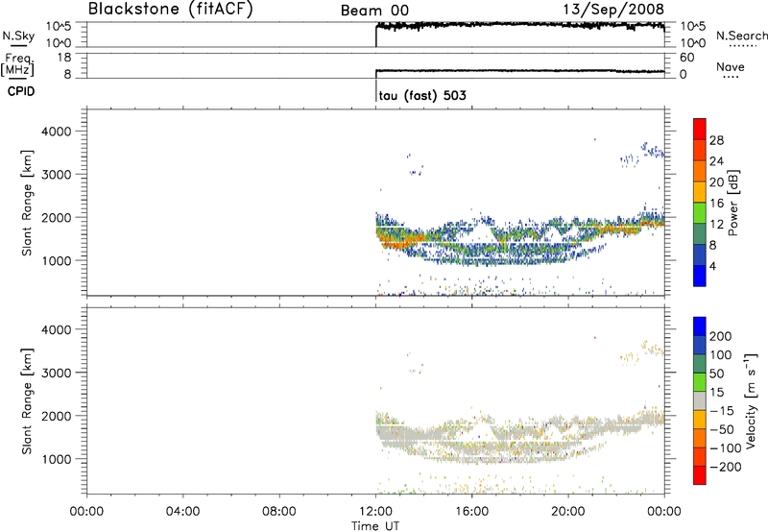Click the 16:00 time axis tick label
Viewport: 768px width, 532px height.
[x=471, y=512]
